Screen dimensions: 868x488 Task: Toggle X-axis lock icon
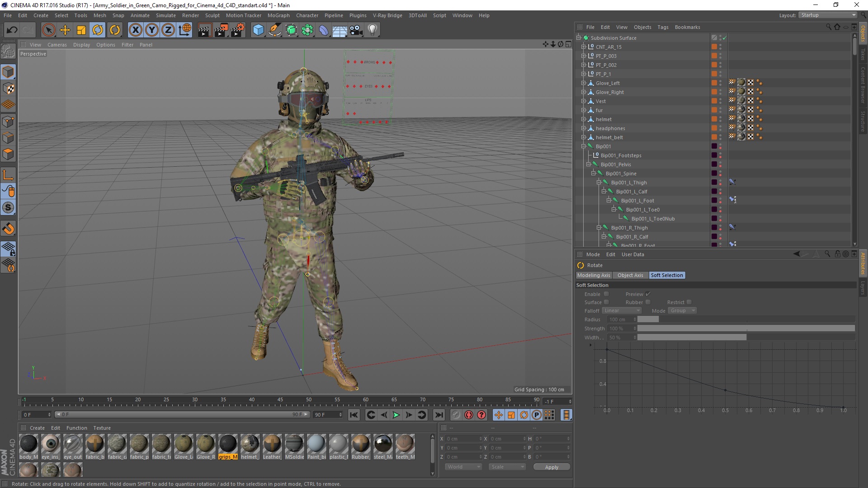(135, 30)
